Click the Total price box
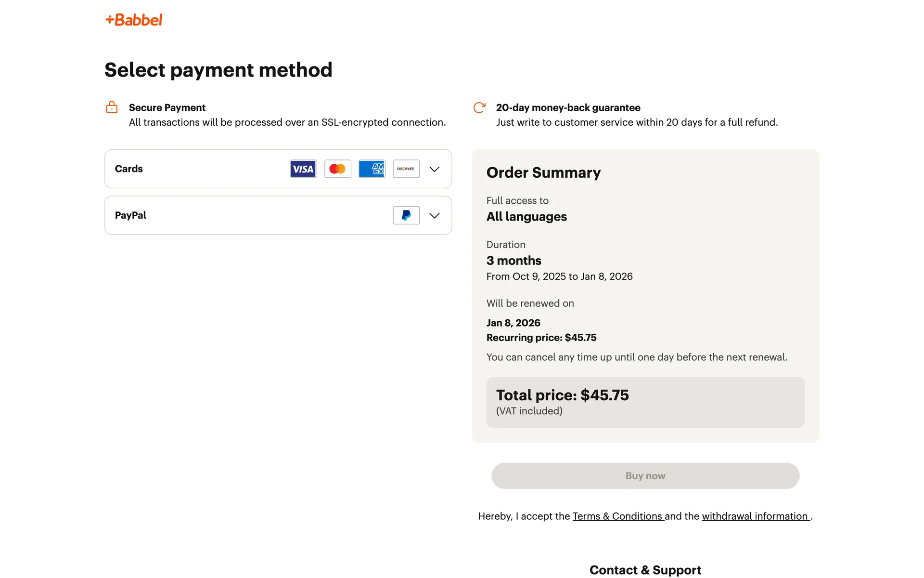This screenshot has height=578, width=924. [645, 402]
